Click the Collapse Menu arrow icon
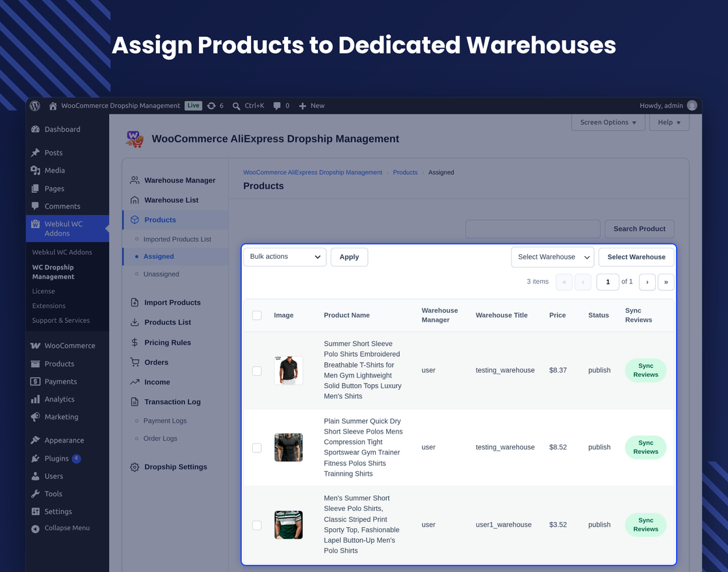This screenshot has height=572, width=728. click(x=35, y=528)
